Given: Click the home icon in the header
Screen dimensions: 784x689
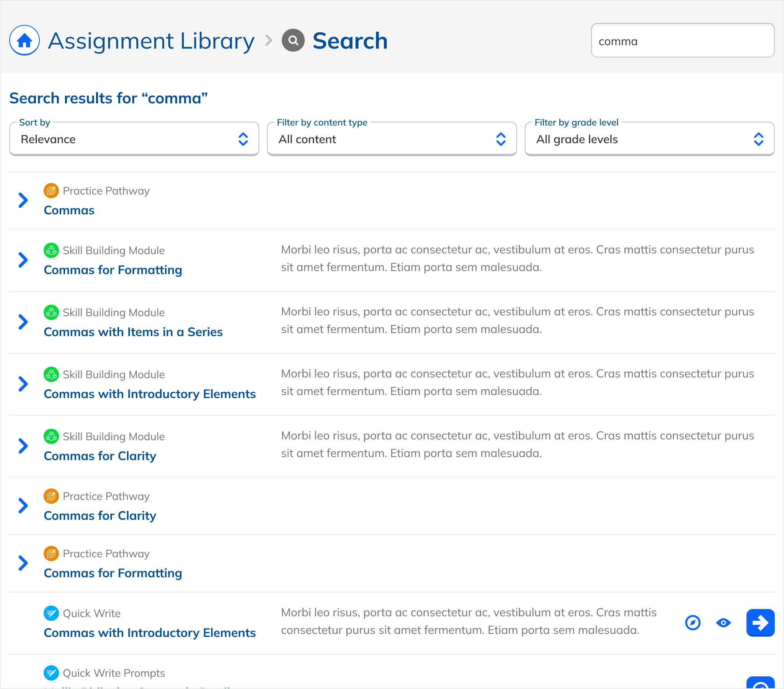Looking at the screenshot, I should 24,40.
